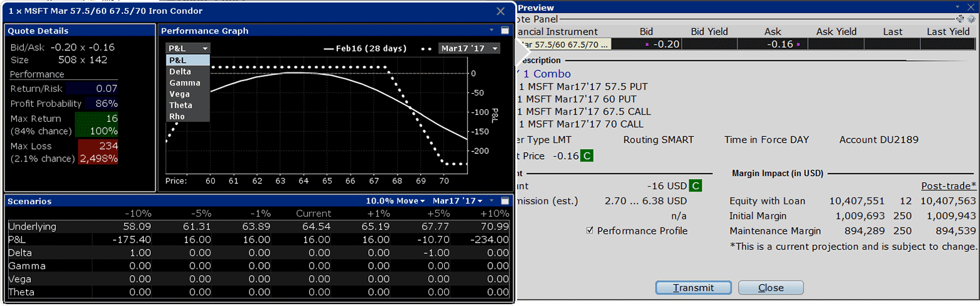Click the Bid Yield column header
This screenshot has width=980, height=306.
[x=709, y=31]
